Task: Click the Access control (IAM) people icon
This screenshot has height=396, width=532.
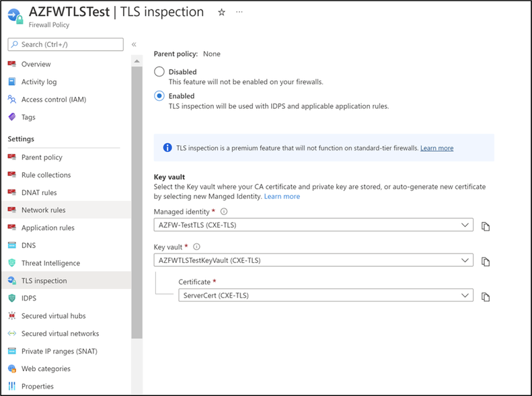Action: tap(12, 100)
